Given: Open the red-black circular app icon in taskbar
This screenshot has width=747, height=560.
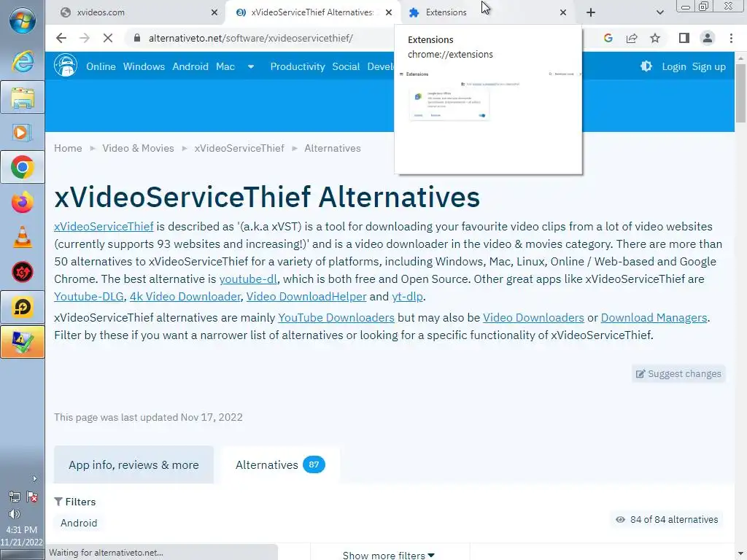Looking at the screenshot, I should point(23,272).
